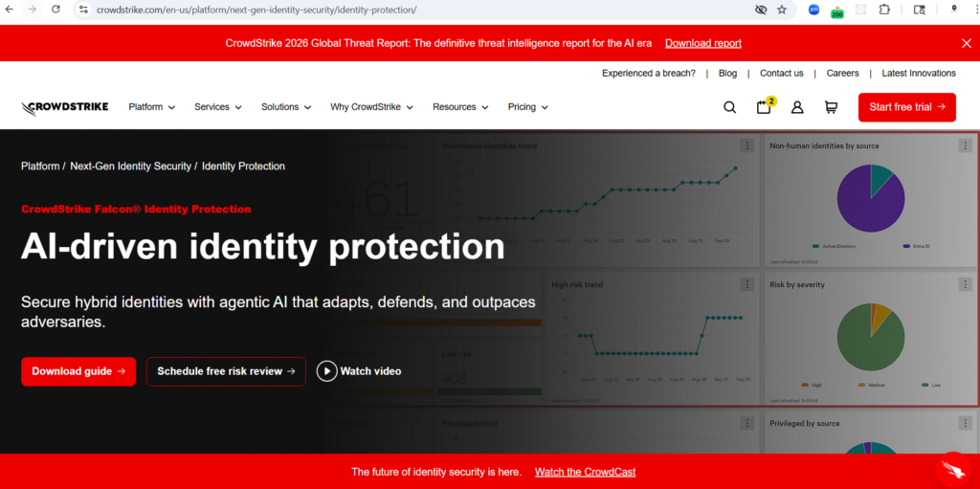
Task: Open the saved items icon with badge
Action: click(x=764, y=107)
